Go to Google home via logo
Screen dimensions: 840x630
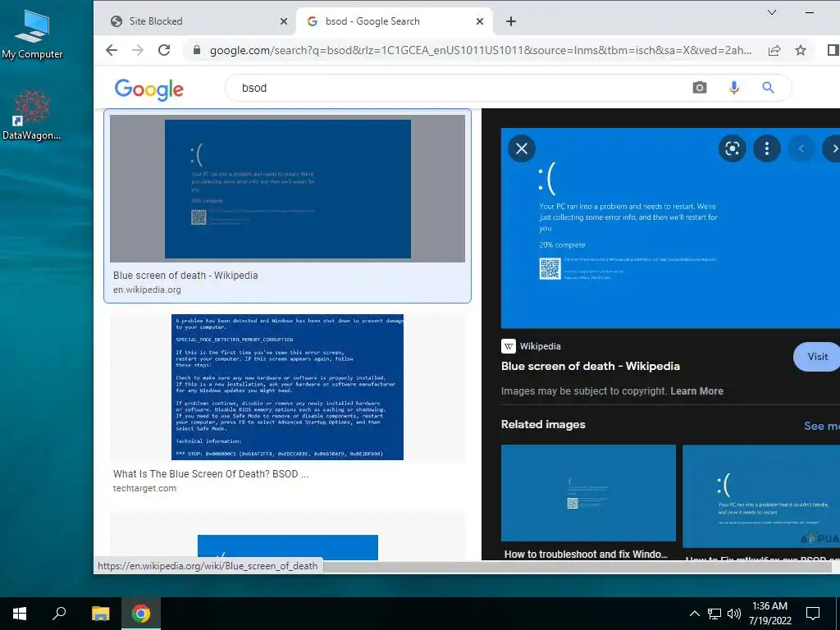[x=149, y=89]
